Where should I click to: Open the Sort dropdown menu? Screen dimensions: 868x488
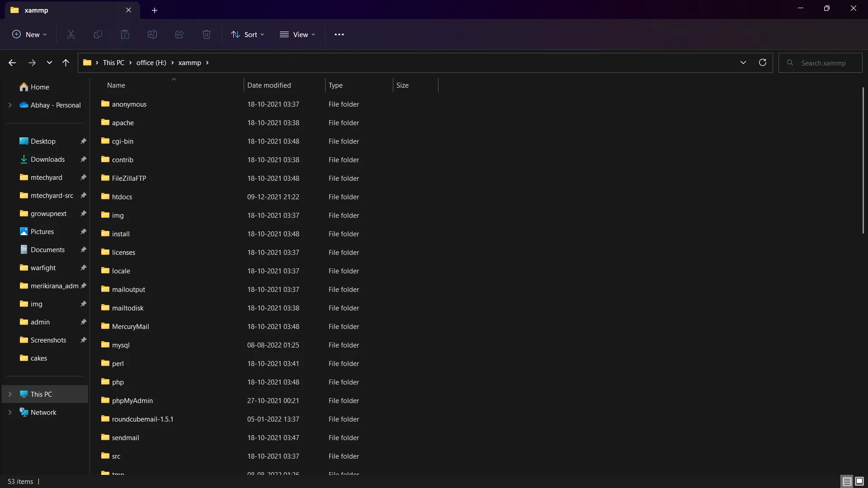click(x=248, y=34)
